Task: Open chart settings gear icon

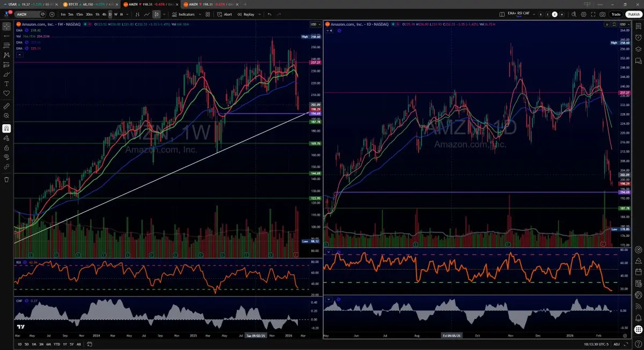Action: (583, 14)
